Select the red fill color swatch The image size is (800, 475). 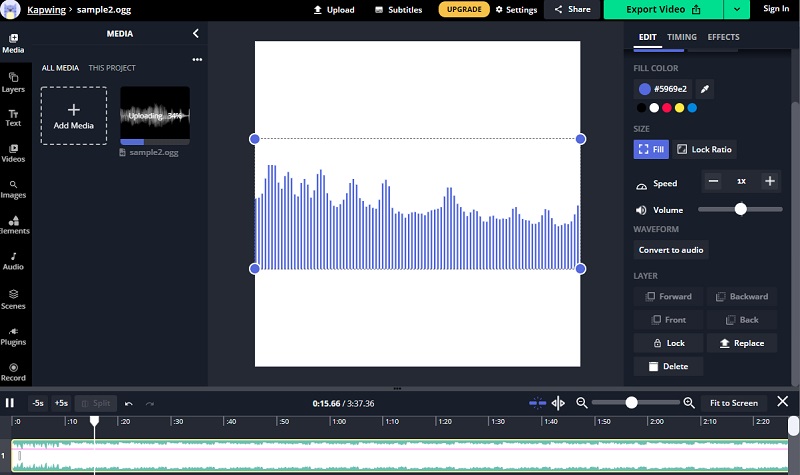(666, 107)
